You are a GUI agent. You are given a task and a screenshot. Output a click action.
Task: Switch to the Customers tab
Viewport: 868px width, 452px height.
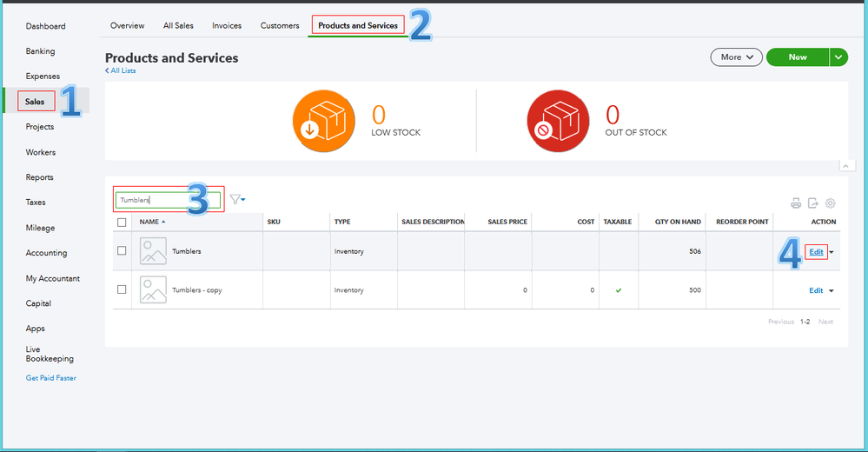(x=280, y=25)
